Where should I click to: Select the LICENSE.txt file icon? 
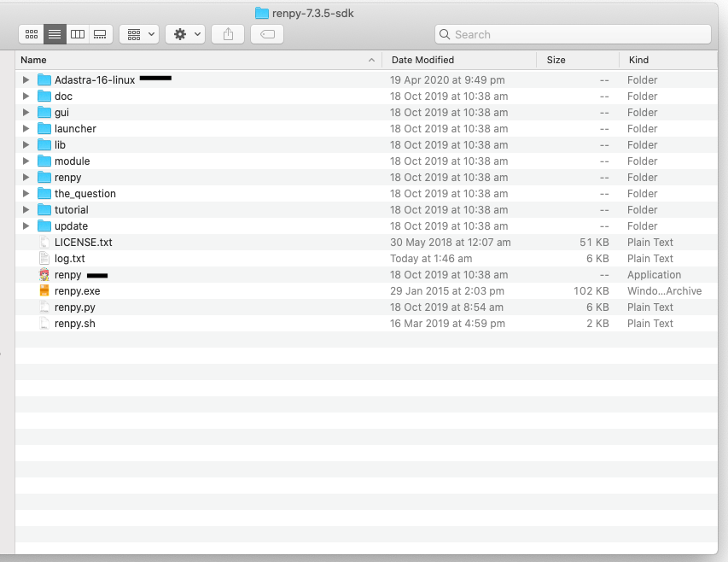tap(44, 243)
